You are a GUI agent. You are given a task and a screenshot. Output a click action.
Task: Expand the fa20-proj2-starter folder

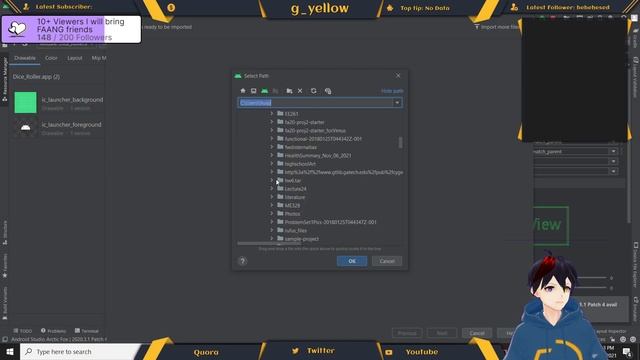point(272,122)
